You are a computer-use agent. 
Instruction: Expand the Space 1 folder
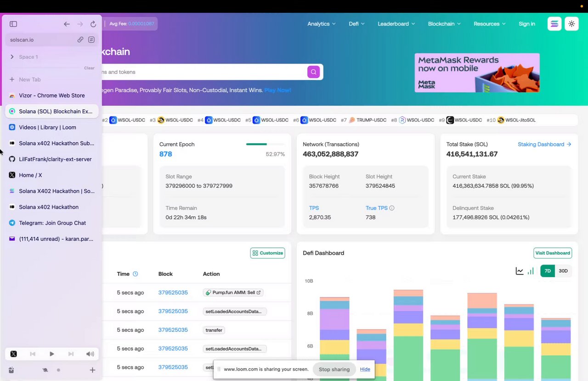point(12,57)
